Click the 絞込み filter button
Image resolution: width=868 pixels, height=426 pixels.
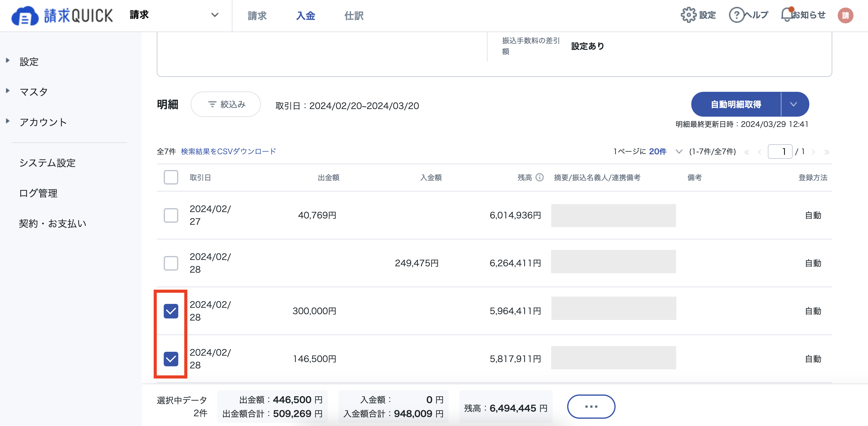coord(225,104)
